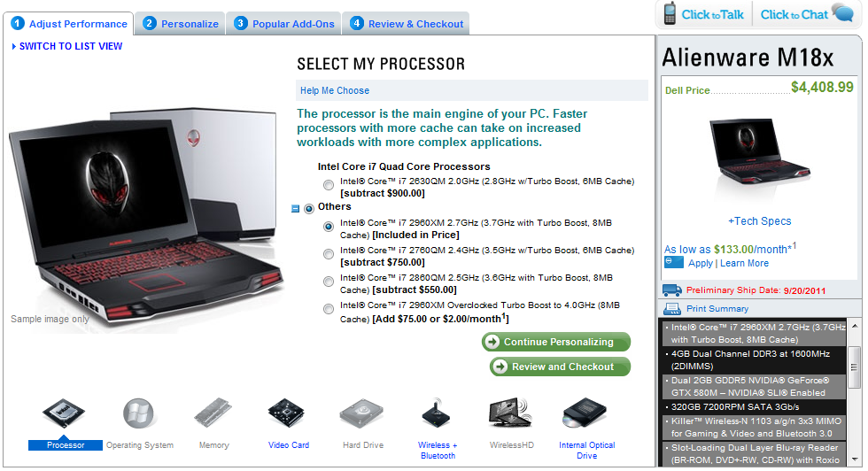The image size is (868, 471).
Task: Click the Print Summary printer icon
Action: point(672,308)
